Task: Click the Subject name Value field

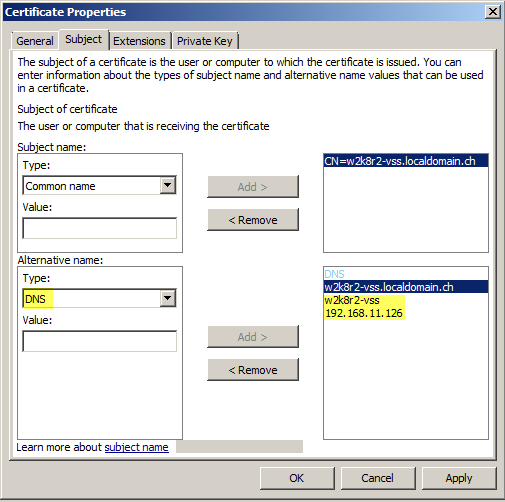Action: click(100, 228)
